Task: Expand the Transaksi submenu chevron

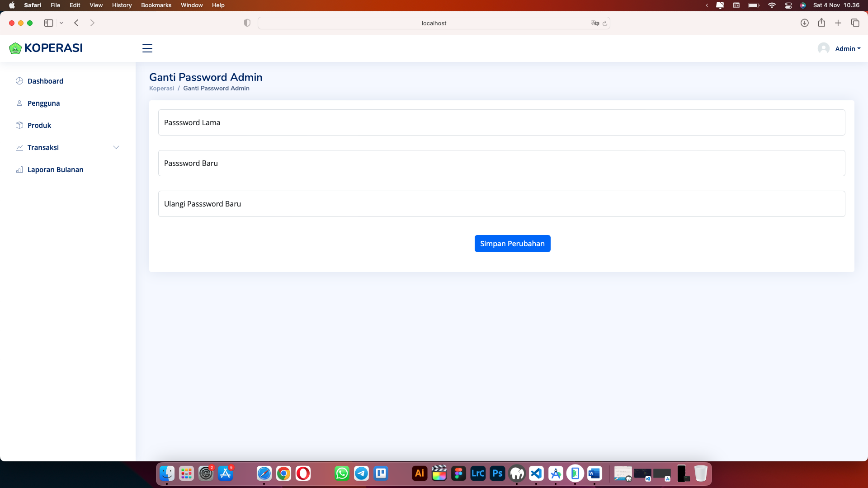Action: pyautogui.click(x=116, y=147)
